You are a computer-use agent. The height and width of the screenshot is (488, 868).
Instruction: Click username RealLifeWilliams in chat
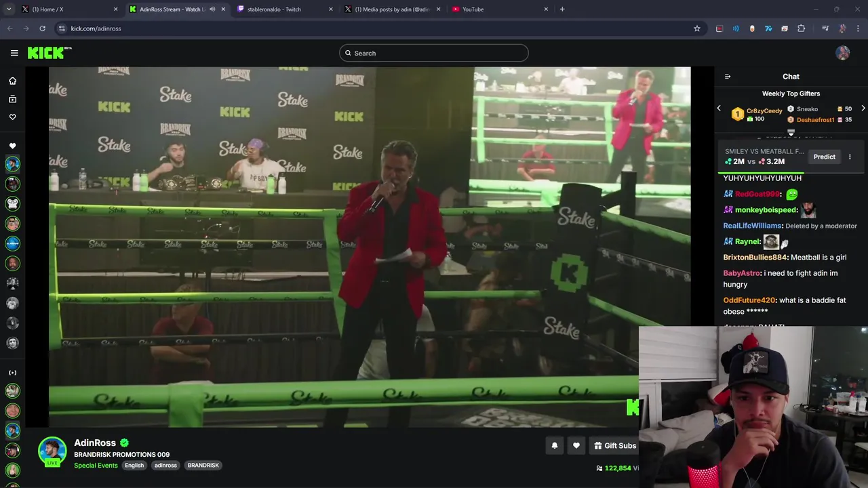point(753,226)
